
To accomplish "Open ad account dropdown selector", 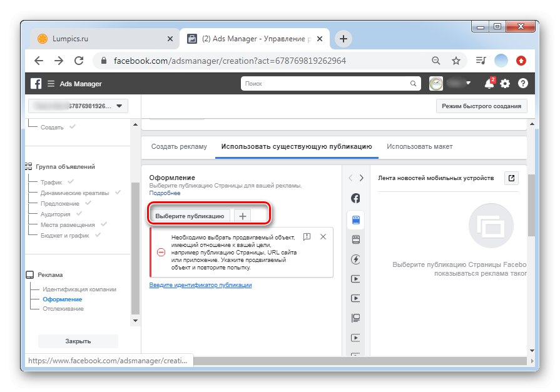I will [78, 106].
